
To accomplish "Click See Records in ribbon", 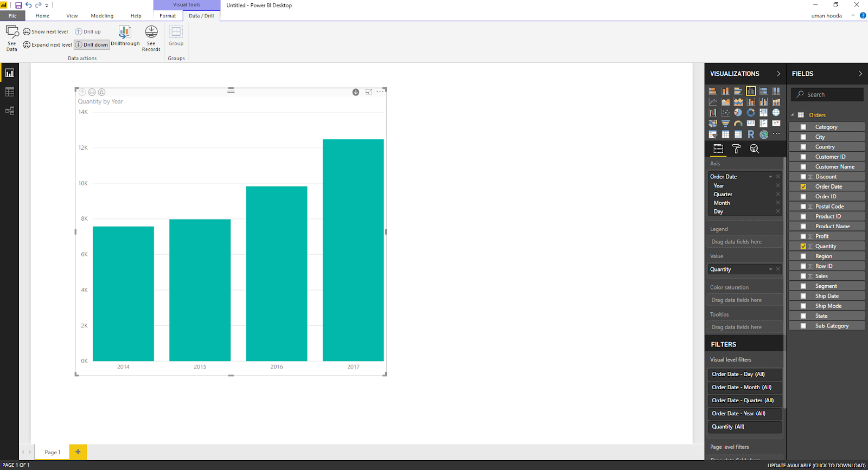I will [x=151, y=38].
